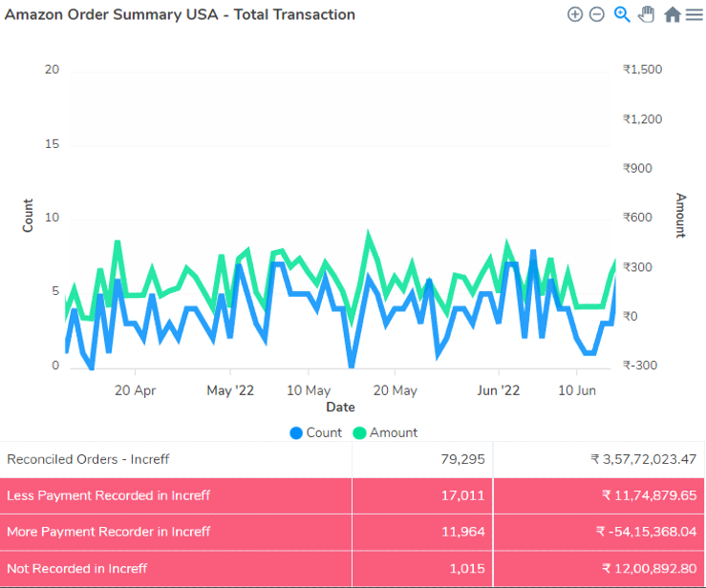Click the count value 1,015
706x588 pixels.
467,569
